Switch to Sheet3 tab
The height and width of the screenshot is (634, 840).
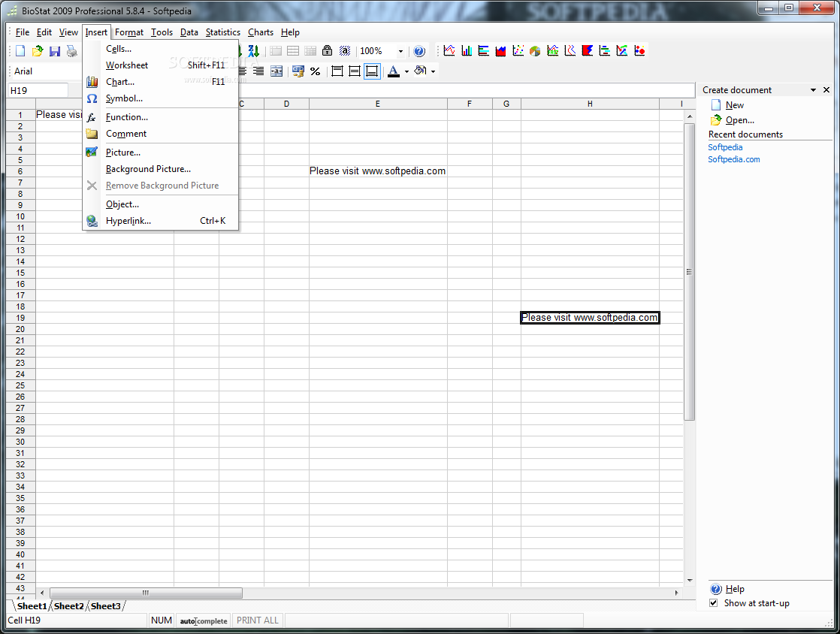pos(105,606)
